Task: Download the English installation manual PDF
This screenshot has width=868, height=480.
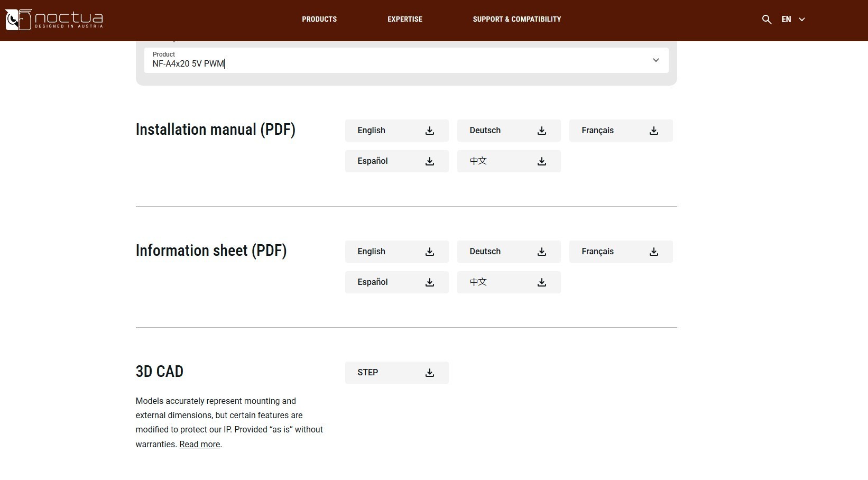Action: pyautogui.click(x=396, y=131)
